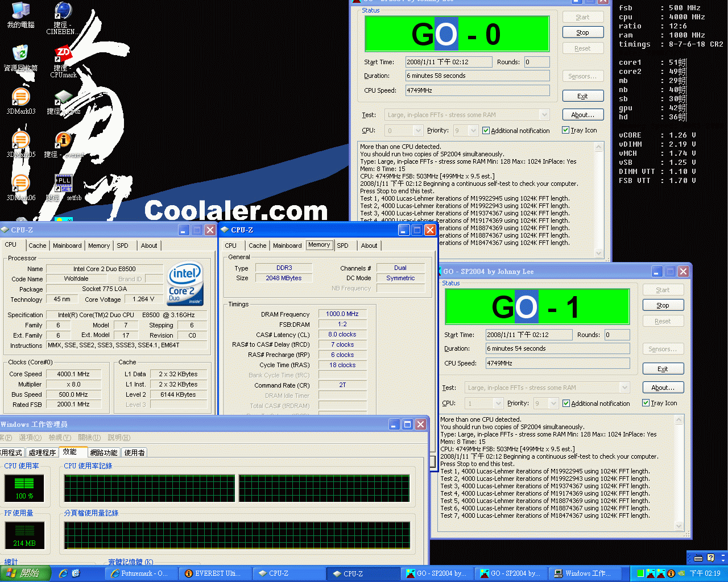Switch to Futuremark taskbar window

(x=140, y=573)
